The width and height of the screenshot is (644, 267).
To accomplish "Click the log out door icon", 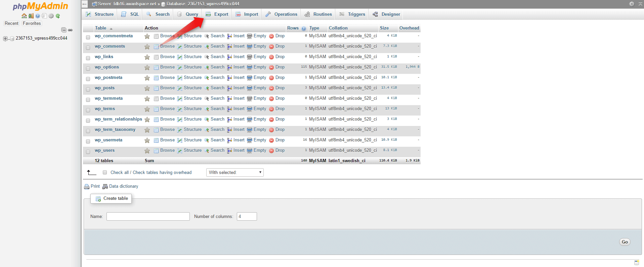I will coord(31,16).
